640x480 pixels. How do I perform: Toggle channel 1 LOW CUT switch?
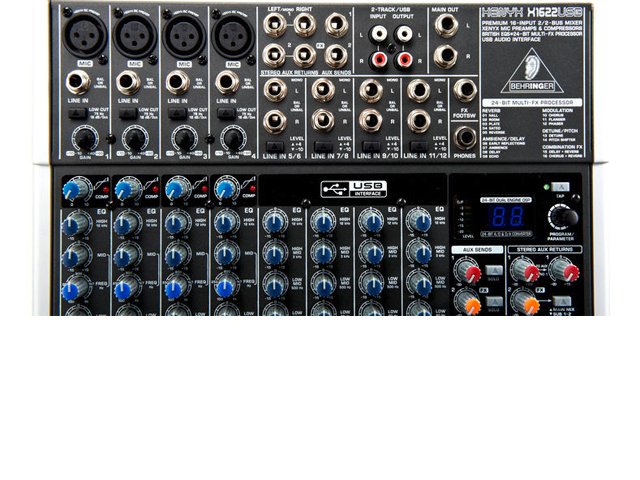(77, 113)
